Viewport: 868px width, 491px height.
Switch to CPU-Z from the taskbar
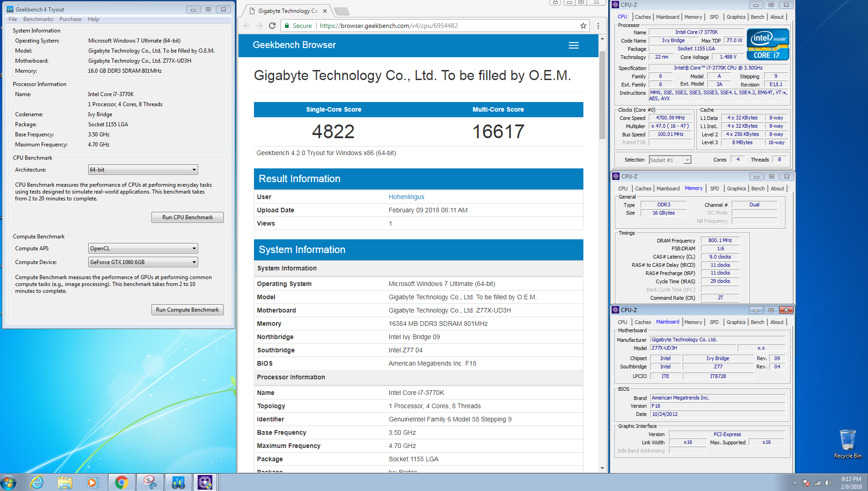coord(205,482)
